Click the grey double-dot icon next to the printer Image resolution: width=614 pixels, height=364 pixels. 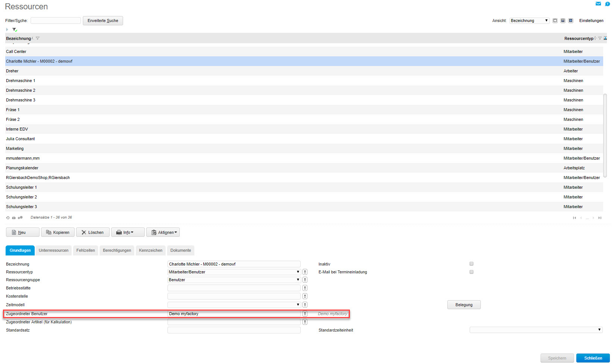click(x=20, y=217)
